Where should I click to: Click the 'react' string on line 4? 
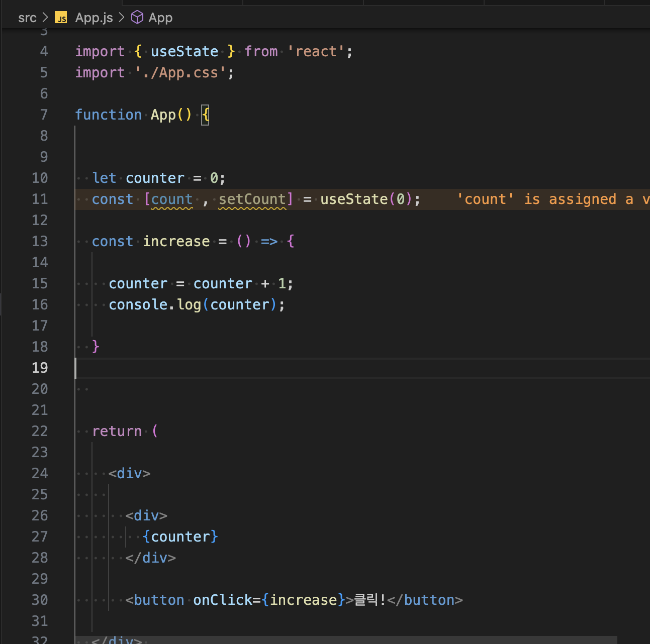click(x=316, y=51)
